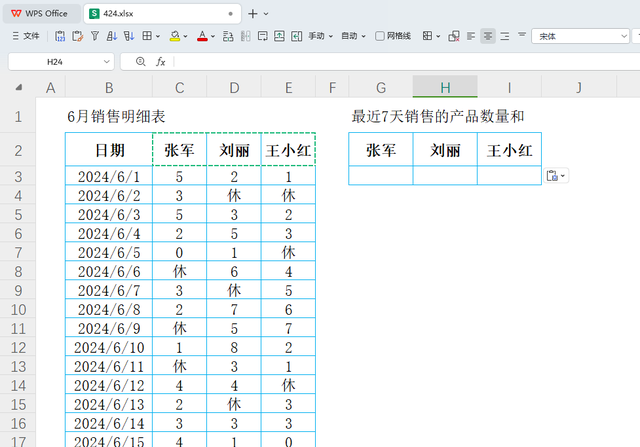
Task: Select column B header
Action: [109, 87]
